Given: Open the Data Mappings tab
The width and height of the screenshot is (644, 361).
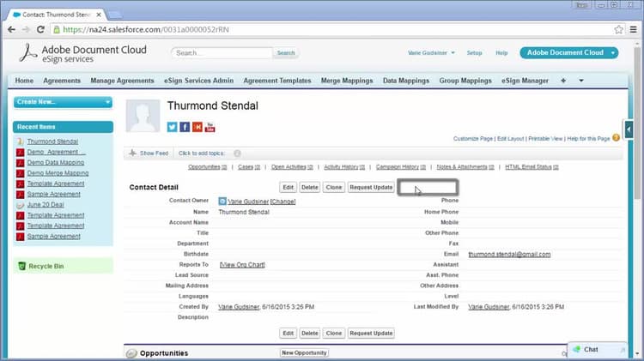Looking at the screenshot, I should (x=406, y=81).
